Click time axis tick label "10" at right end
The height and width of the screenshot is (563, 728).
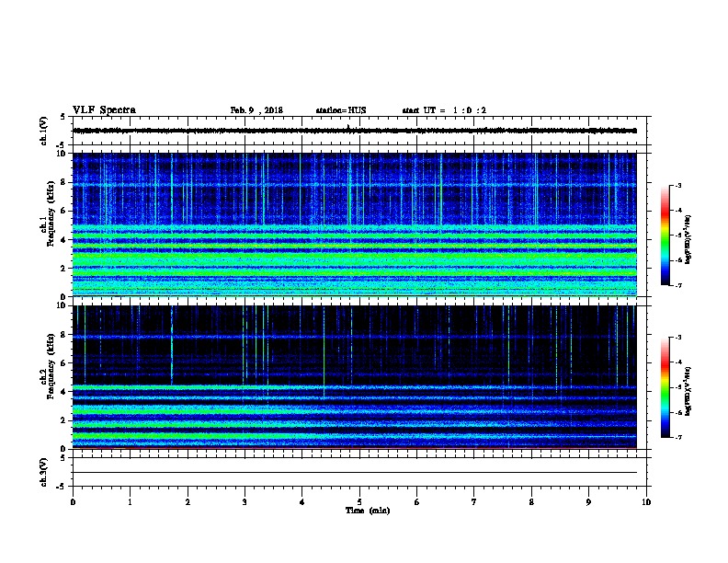click(x=646, y=502)
